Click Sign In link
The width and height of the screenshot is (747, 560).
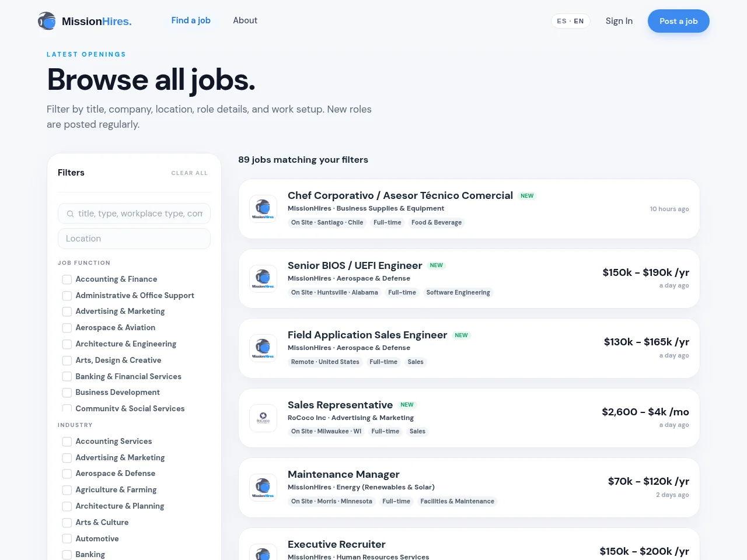[619, 21]
